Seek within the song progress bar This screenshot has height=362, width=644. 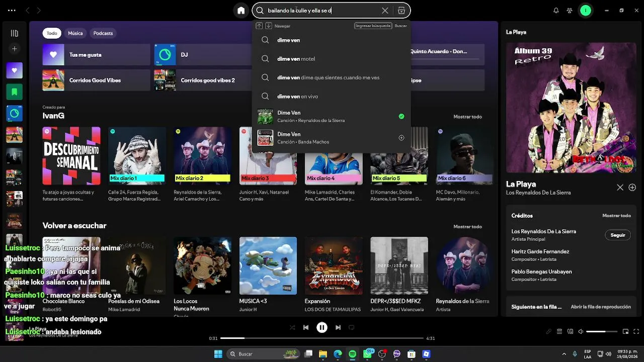pyautogui.click(x=322, y=338)
